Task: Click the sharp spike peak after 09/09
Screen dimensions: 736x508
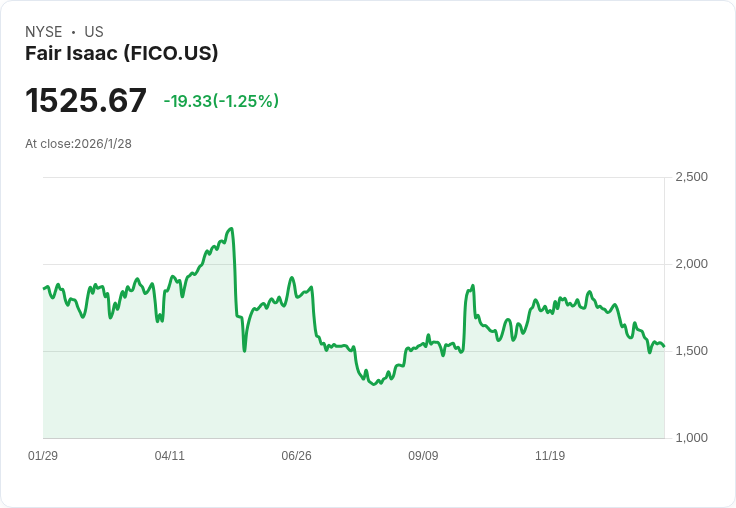Action: click(x=472, y=286)
